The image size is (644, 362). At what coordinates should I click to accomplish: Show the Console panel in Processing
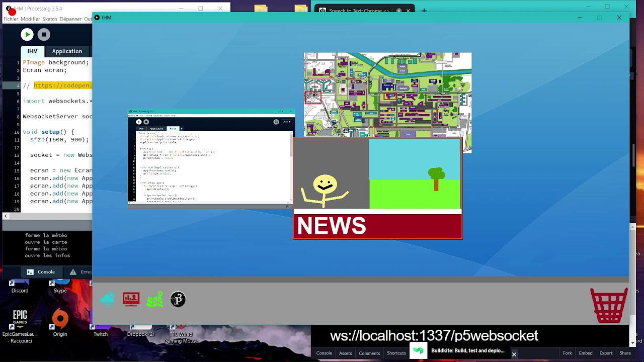(41, 272)
